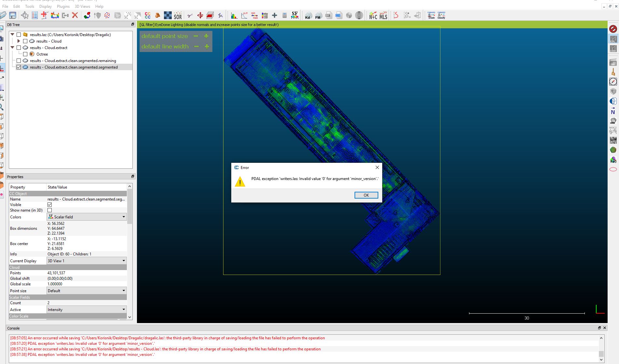The image size is (619, 364).
Task: Enable the results - Cloud.extract checkbox
Action: pyautogui.click(x=19, y=48)
